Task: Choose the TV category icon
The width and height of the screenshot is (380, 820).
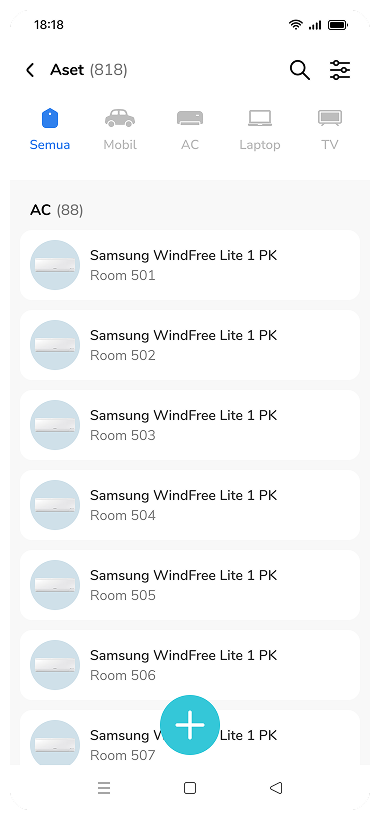Action: click(x=330, y=118)
